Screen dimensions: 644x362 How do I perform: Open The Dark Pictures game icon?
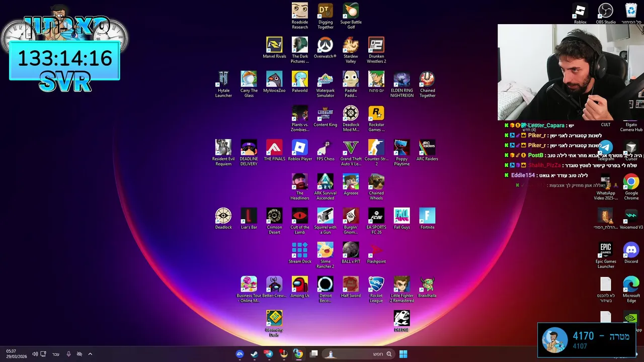tap(300, 50)
